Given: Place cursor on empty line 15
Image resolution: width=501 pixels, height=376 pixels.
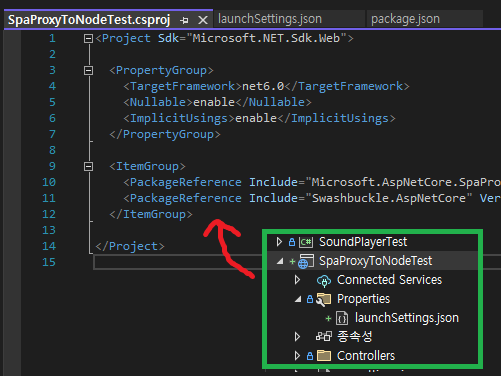Looking at the screenshot, I should (x=178, y=262).
